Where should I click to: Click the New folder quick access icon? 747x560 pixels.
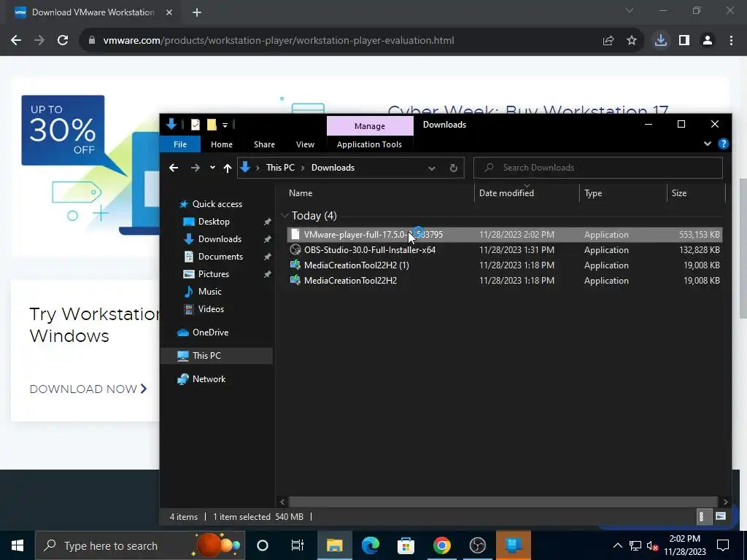(212, 125)
